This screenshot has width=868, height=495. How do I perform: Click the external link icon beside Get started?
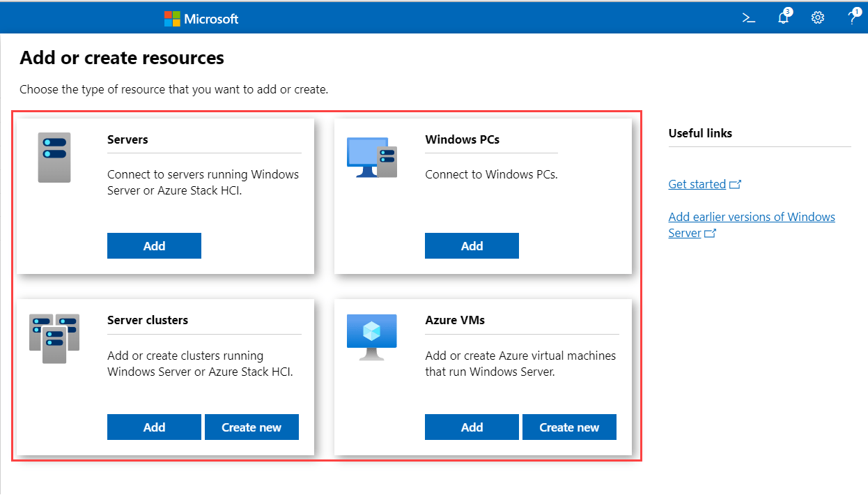coord(736,184)
